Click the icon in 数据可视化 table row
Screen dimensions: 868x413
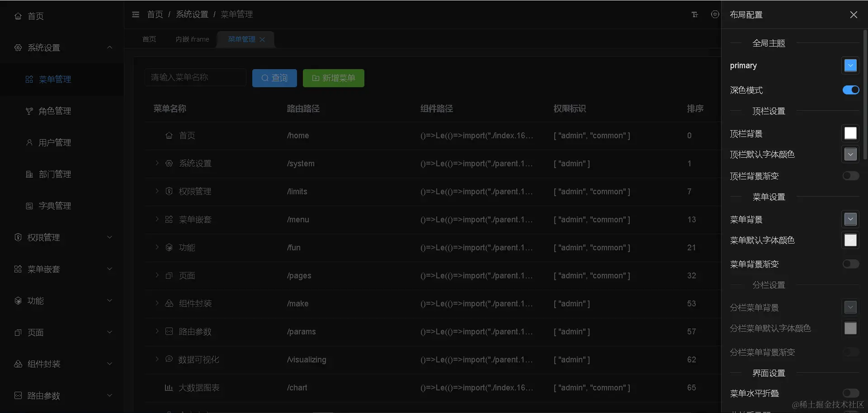169,359
